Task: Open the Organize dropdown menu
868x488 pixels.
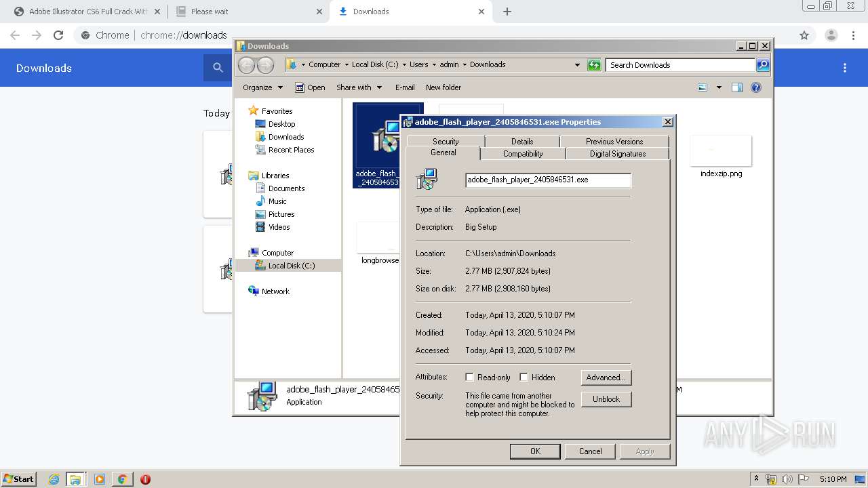Action: click(x=262, y=87)
